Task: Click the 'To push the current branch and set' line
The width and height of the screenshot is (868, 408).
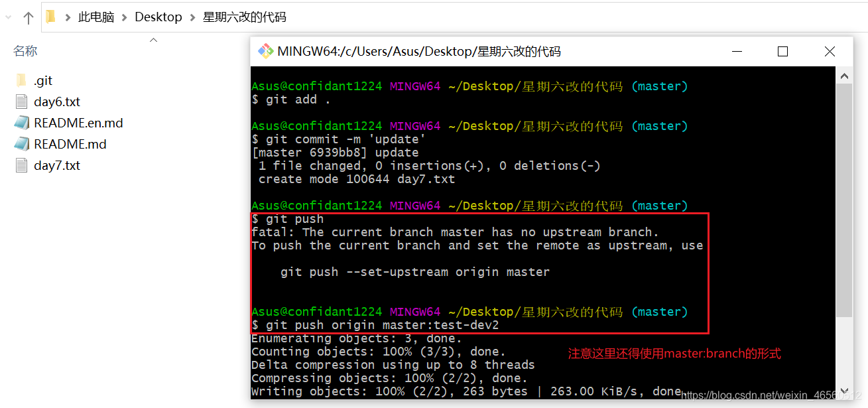Action: (477, 245)
